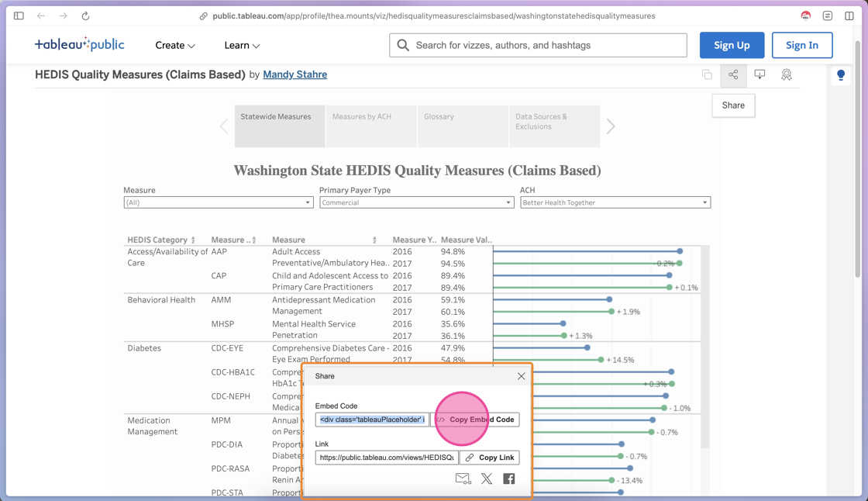Open Data Sources & Exclusions tab
Screen dimensions: 868x501
555,126
